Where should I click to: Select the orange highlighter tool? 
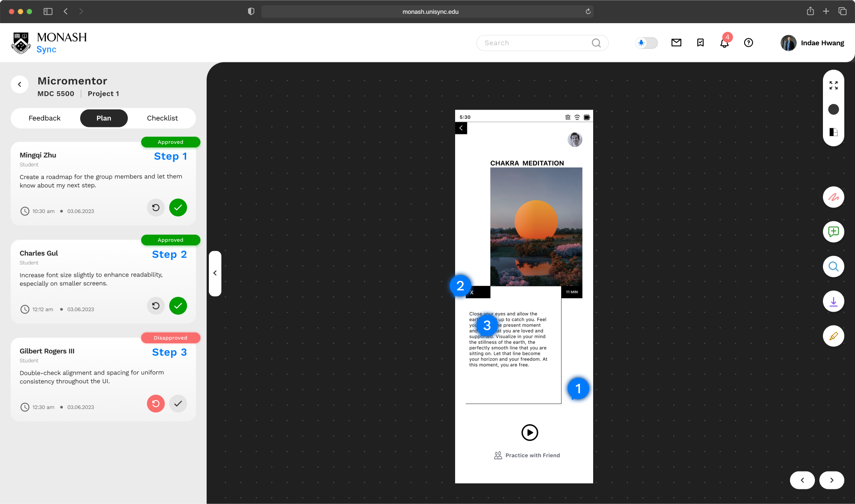(x=833, y=336)
